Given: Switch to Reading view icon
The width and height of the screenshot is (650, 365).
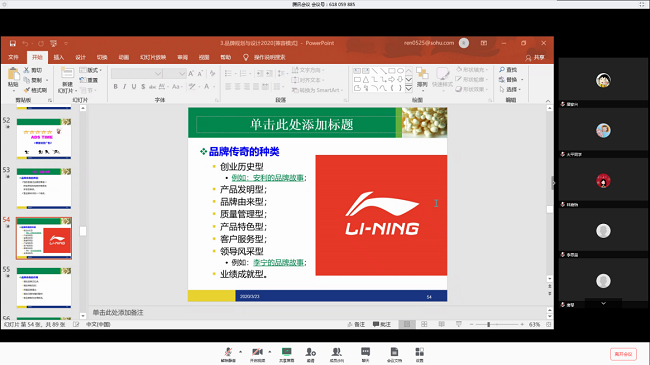Looking at the screenshot, I should [441, 324].
